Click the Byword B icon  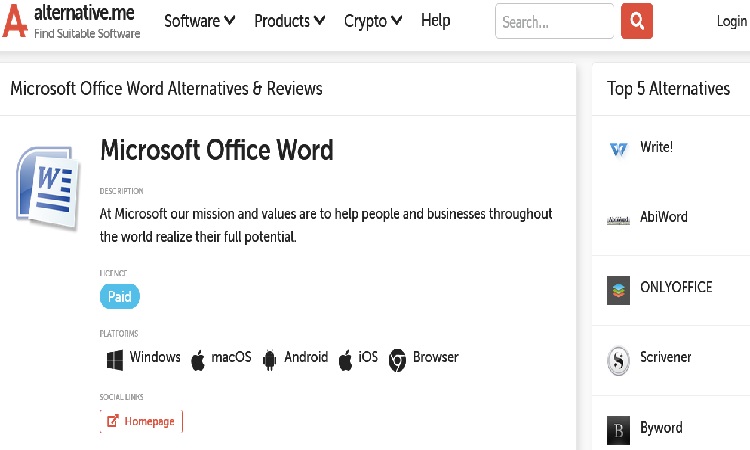(x=618, y=430)
